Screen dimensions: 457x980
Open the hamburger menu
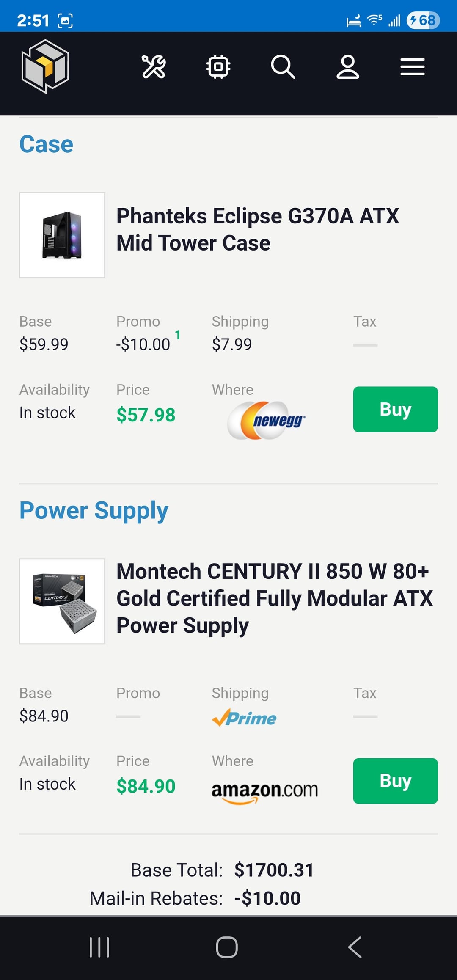tap(413, 66)
